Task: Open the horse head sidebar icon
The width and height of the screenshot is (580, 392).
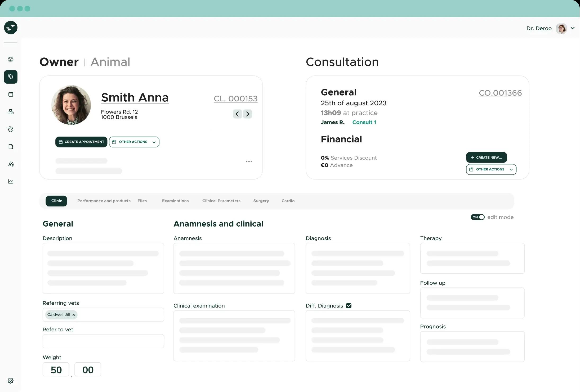Action: (x=11, y=164)
